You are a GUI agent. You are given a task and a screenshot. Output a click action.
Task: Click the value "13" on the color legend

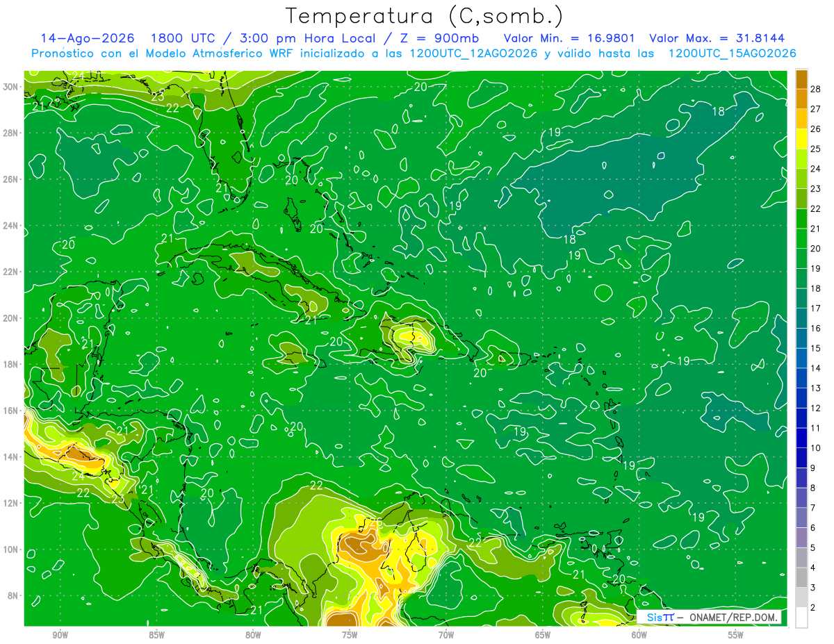pos(815,388)
